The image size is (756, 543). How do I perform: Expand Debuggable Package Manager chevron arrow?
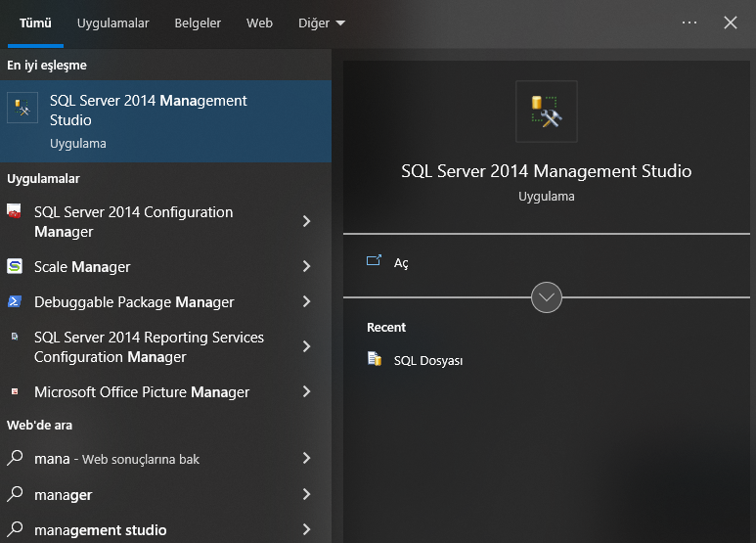tap(307, 302)
